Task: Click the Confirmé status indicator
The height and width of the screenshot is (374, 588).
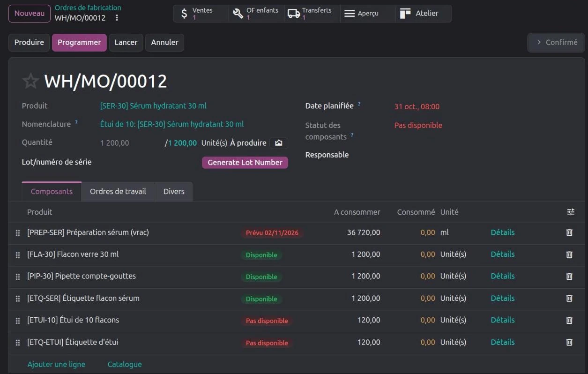Action: coord(557,43)
